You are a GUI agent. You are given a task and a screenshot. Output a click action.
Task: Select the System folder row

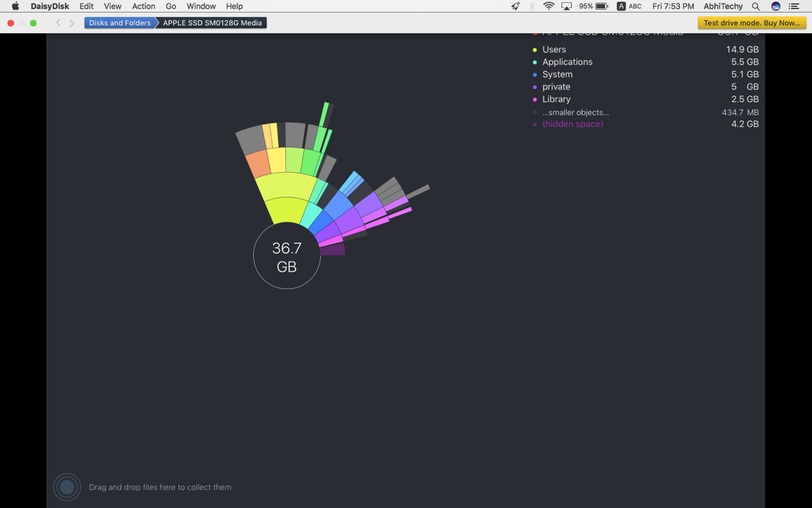645,74
